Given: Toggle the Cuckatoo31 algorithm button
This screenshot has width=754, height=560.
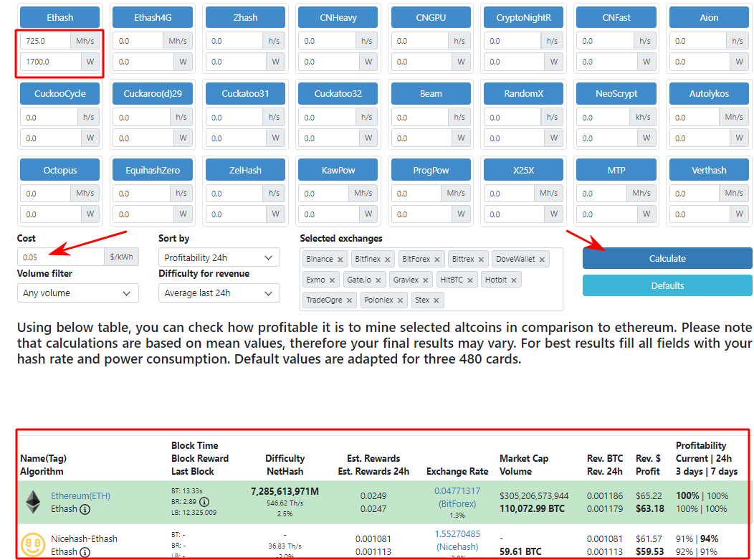Looking at the screenshot, I should pyautogui.click(x=245, y=94).
